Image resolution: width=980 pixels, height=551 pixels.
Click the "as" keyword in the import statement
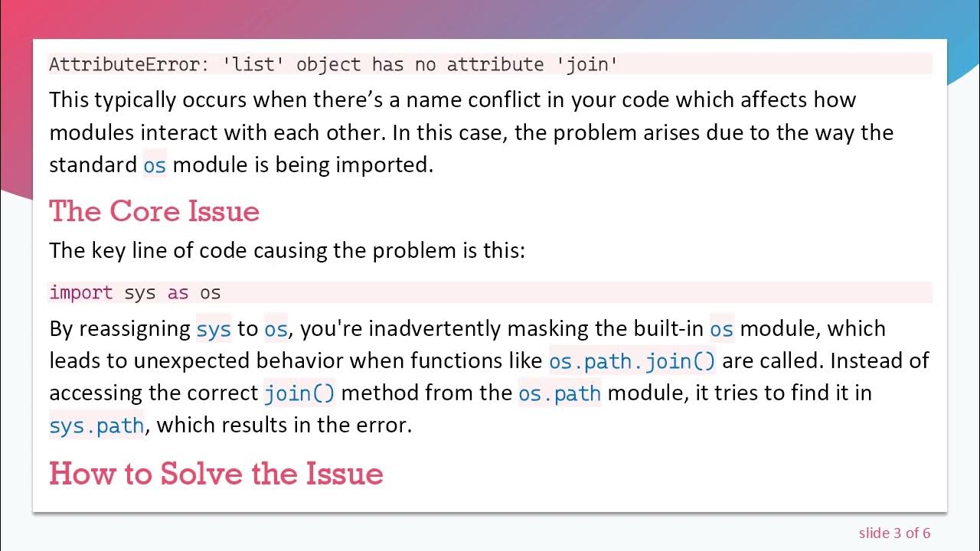[x=178, y=292]
